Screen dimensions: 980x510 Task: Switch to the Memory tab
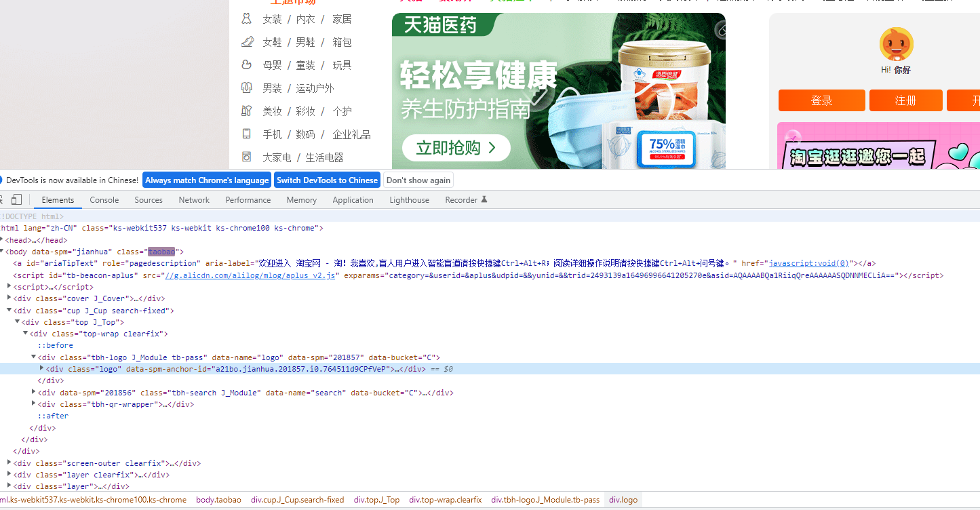302,200
